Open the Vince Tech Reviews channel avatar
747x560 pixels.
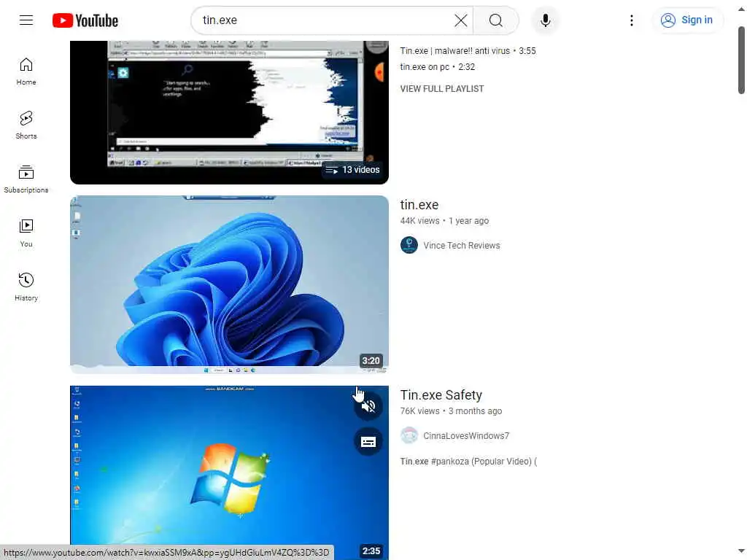click(409, 245)
